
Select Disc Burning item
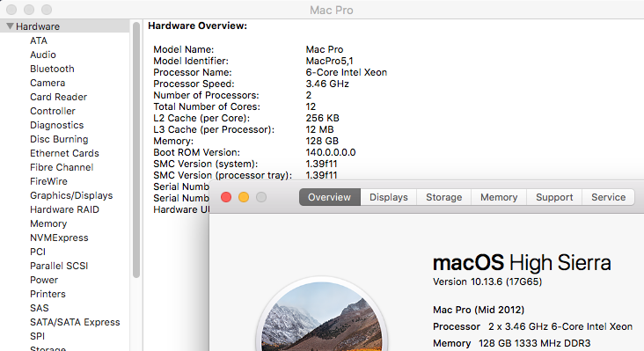click(59, 139)
